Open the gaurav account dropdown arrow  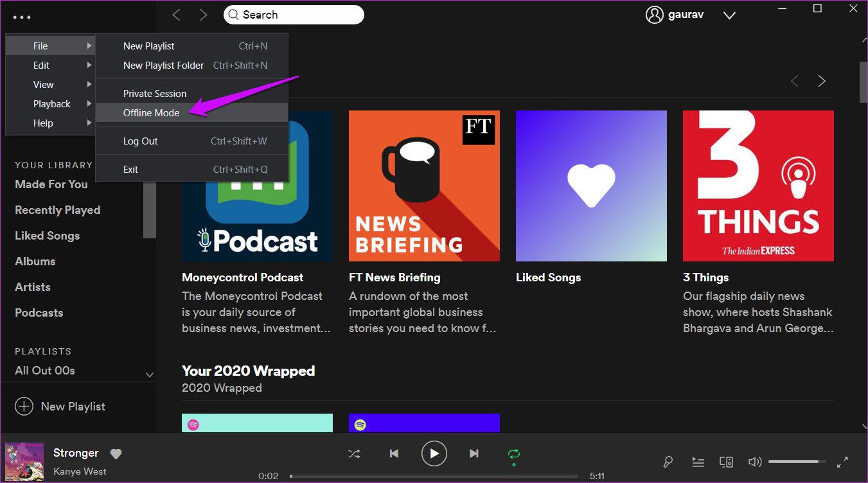pos(729,14)
